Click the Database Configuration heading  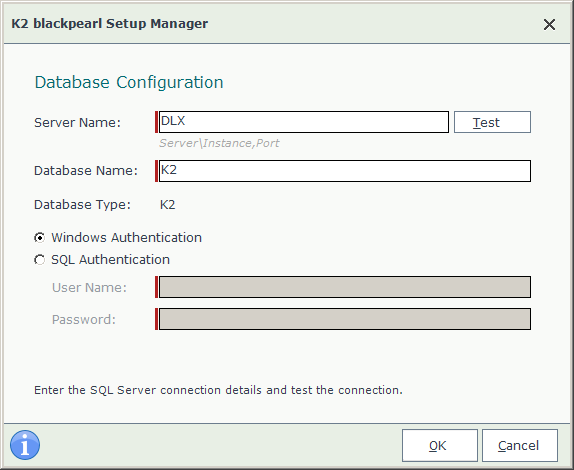(129, 82)
